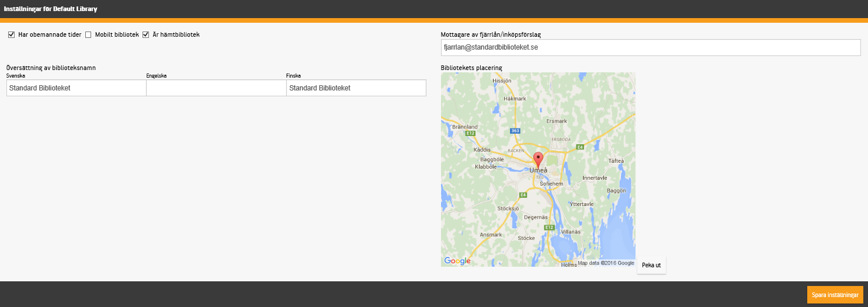Toggle the Är hämtbibliotek checkbox
868x307 pixels.
(146, 35)
